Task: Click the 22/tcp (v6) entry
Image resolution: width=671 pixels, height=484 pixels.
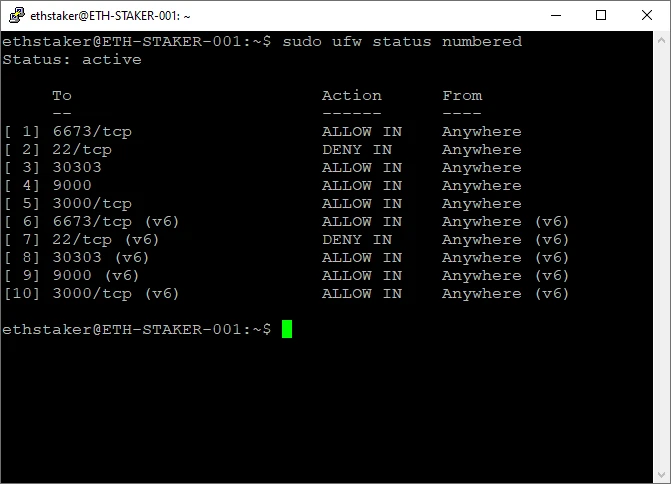Action: coord(106,240)
